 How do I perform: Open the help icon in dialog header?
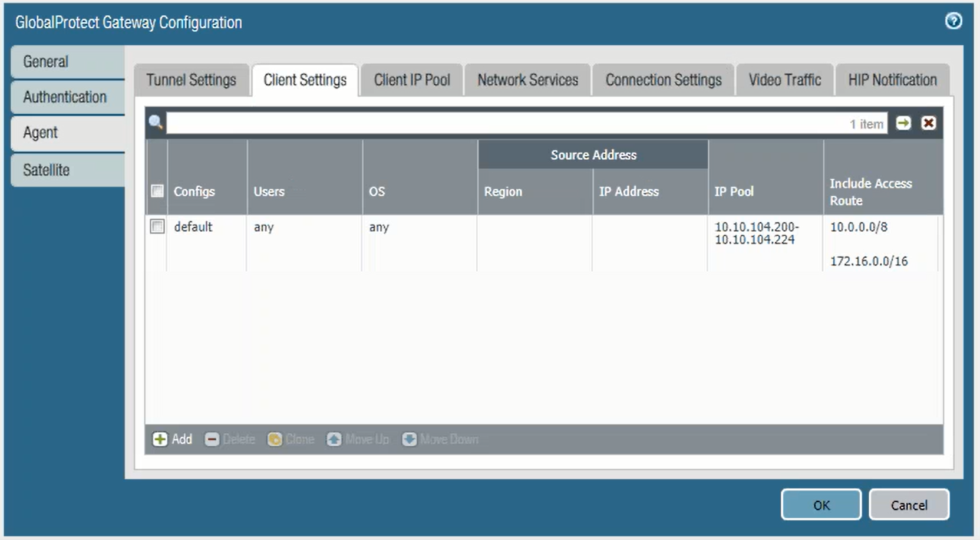[953, 21]
